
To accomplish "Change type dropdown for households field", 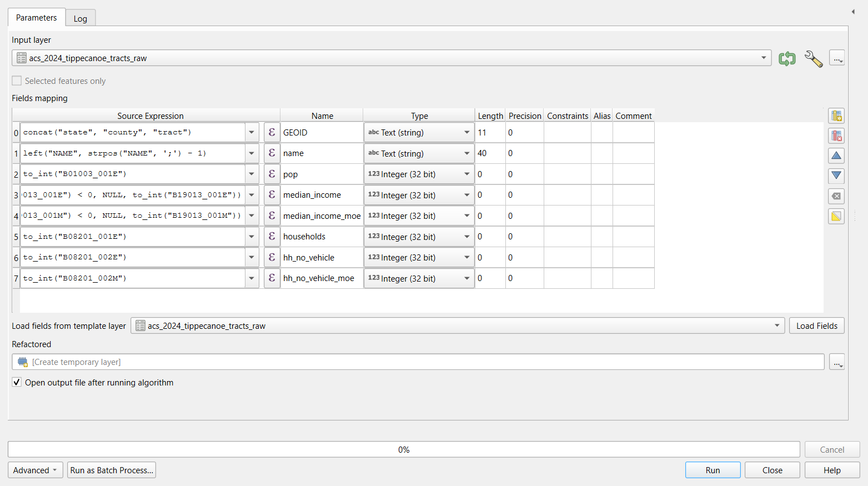I will (x=419, y=237).
